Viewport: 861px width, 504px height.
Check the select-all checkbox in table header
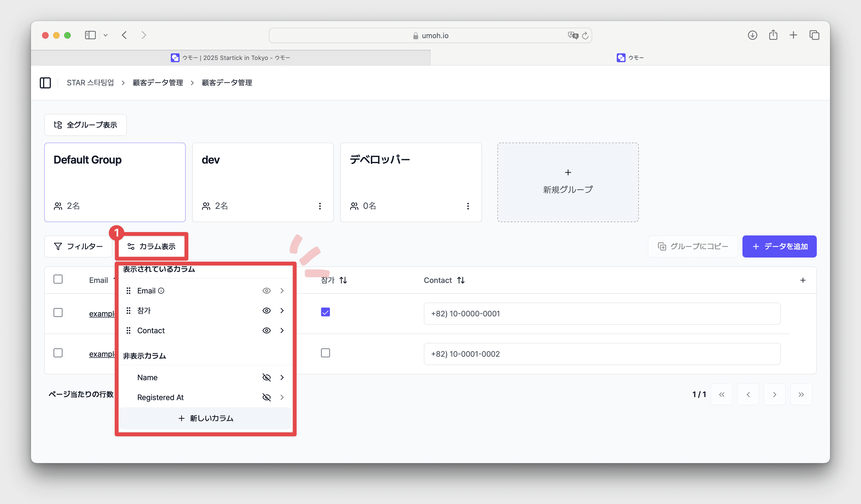[x=58, y=279]
